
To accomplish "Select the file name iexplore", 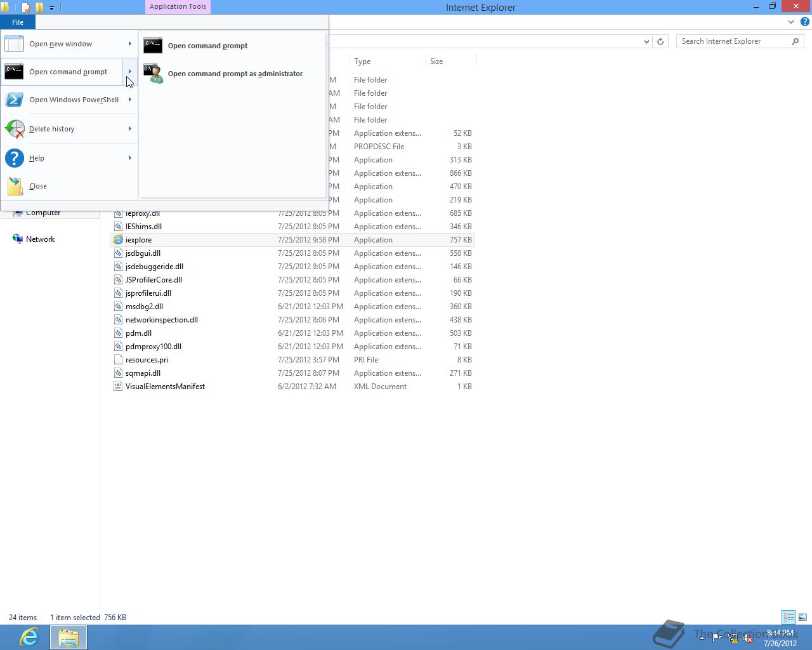I will (138, 240).
